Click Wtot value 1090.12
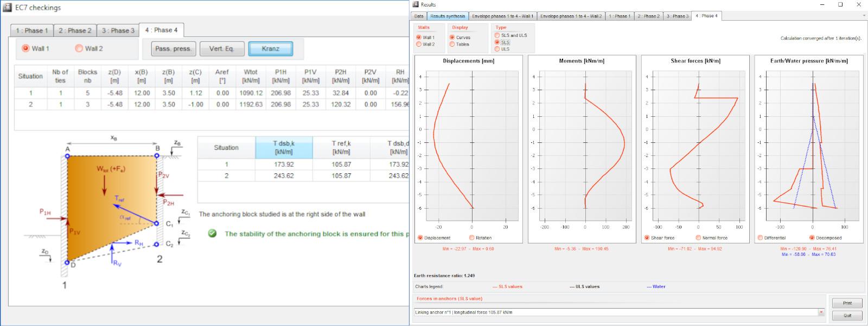 (251, 93)
